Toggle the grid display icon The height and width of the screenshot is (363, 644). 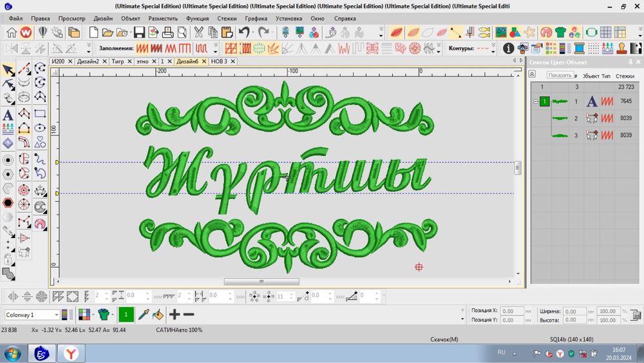coord(606,32)
